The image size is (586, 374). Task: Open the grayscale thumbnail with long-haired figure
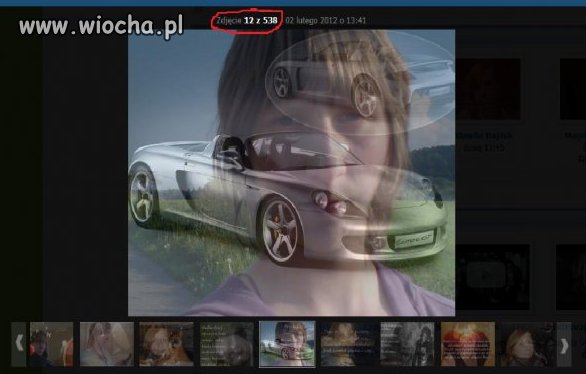[x=407, y=344]
